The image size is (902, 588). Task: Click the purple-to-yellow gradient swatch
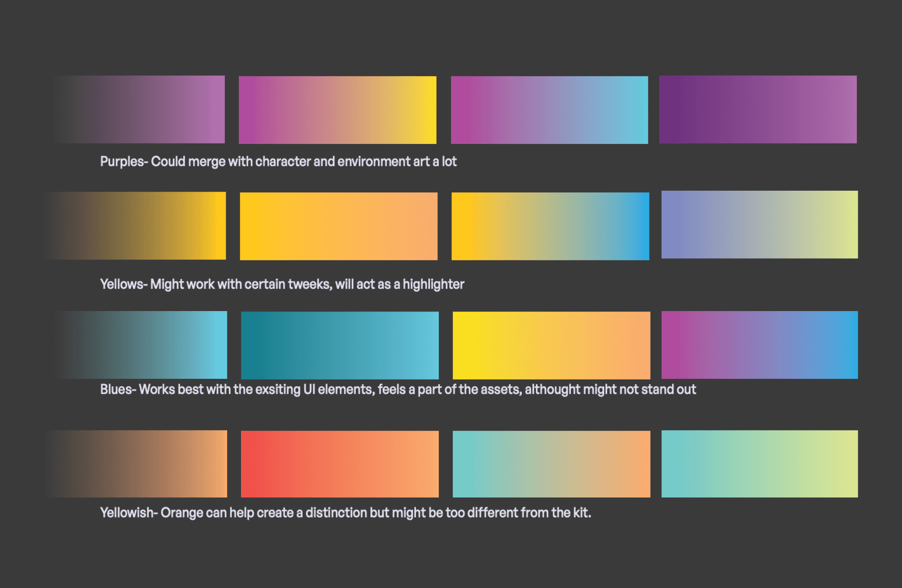coord(337,110)
